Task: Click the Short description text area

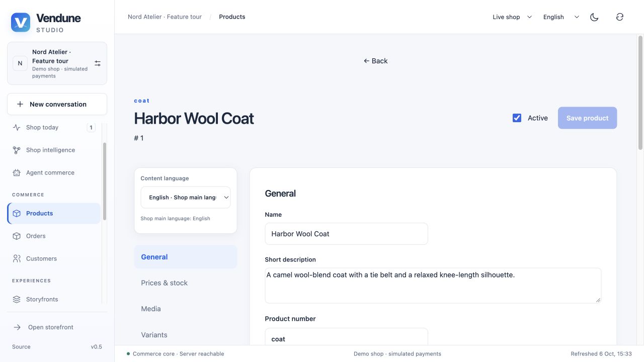Action: click(433, 286)
